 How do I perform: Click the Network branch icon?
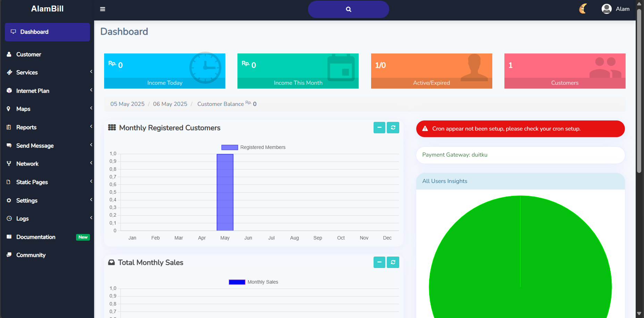tap(9, 164)
